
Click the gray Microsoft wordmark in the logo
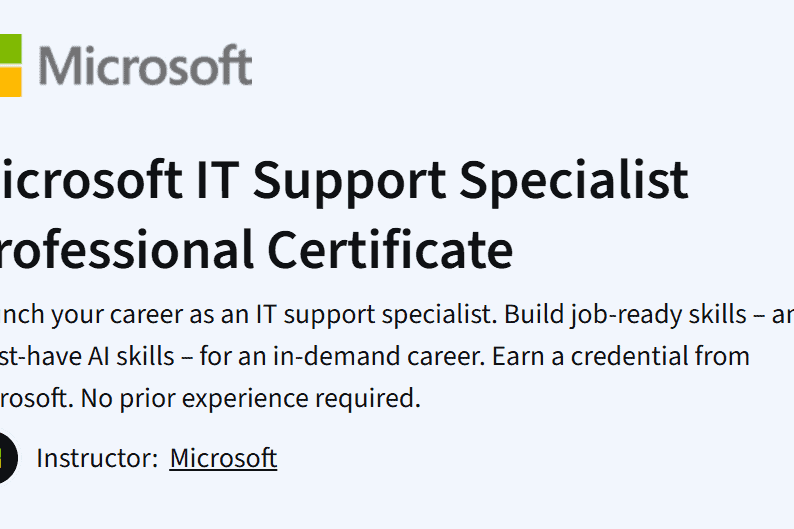(x=145, y=66)
